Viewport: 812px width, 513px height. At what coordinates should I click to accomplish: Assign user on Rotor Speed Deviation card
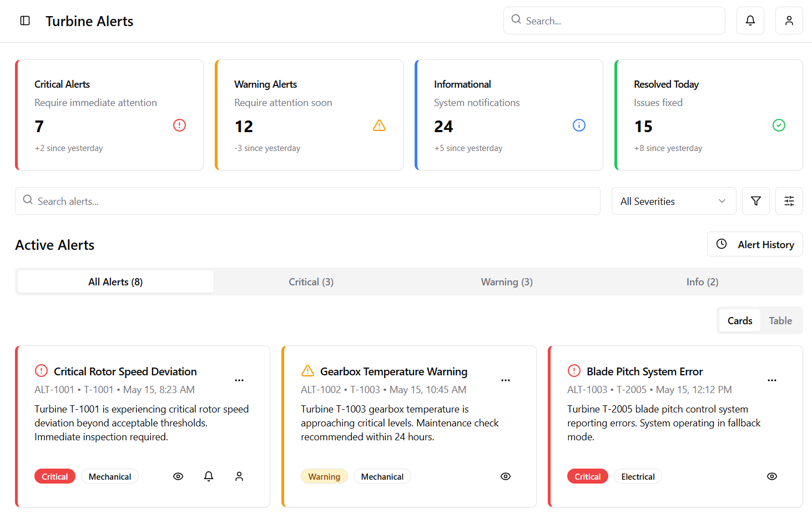tap(239, 476)
